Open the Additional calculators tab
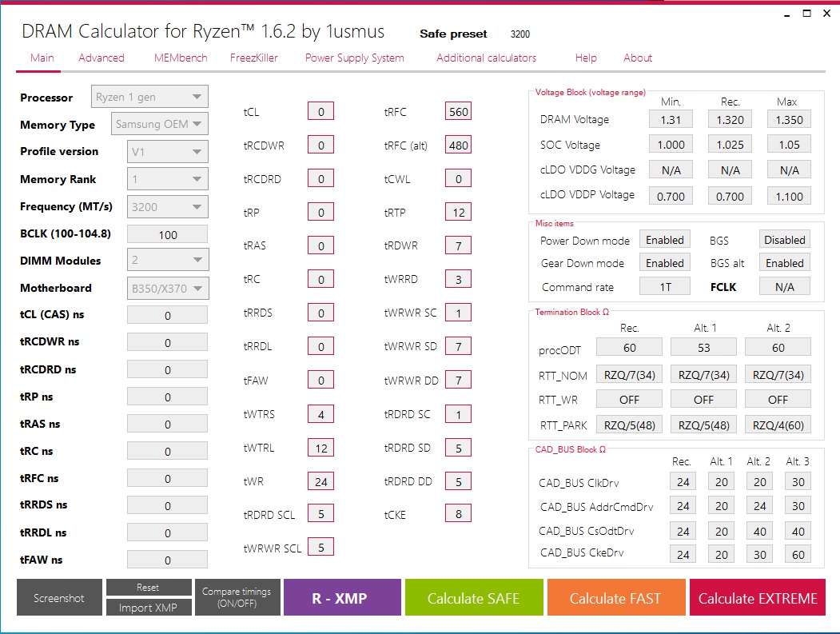Viewport: 840px width, 634px height. (x=486, y=58)
